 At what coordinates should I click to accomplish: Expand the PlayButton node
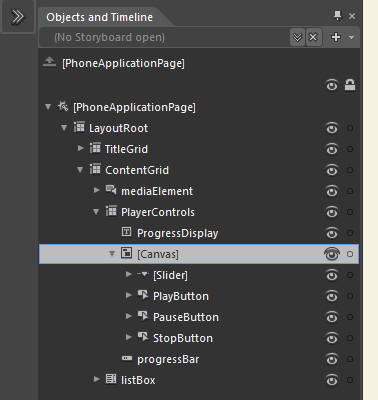tap(128, 296)
